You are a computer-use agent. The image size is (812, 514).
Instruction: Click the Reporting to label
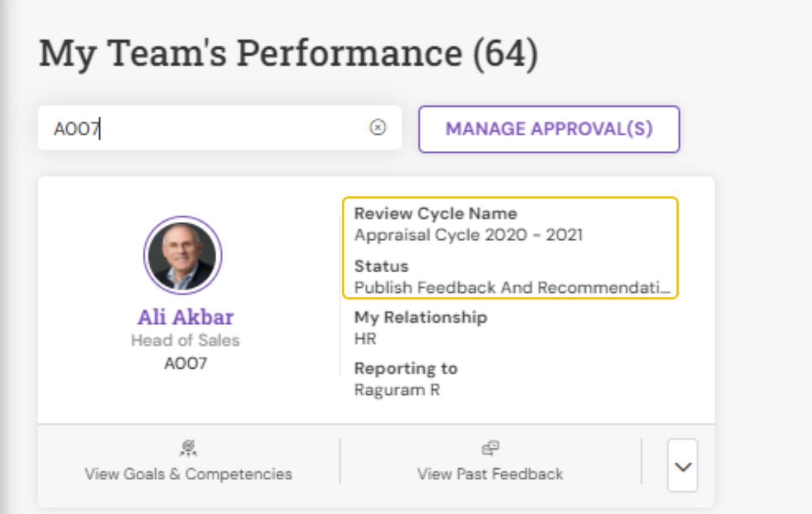click(405, 369)
